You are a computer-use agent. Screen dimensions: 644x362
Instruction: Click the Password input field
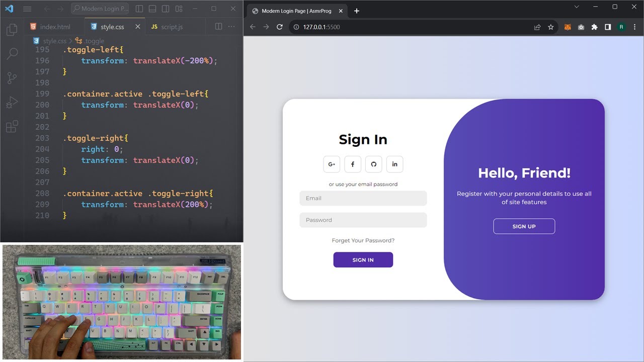click(x=363, y=220)
